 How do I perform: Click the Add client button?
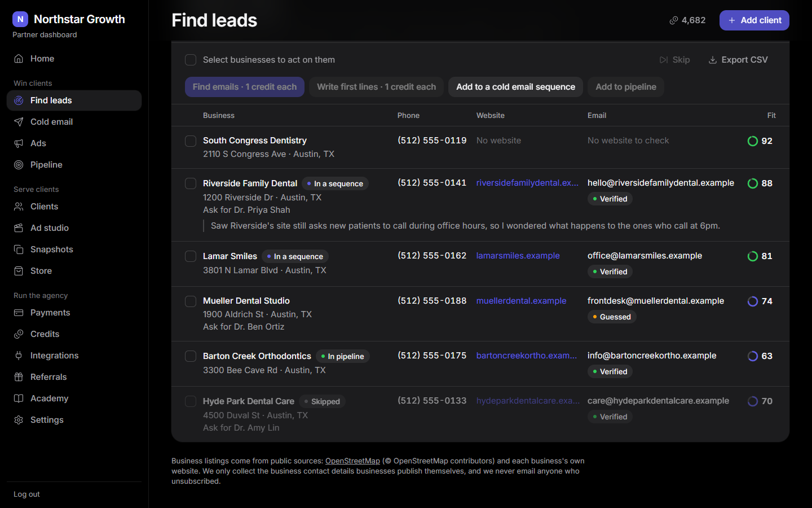point(754,20)
